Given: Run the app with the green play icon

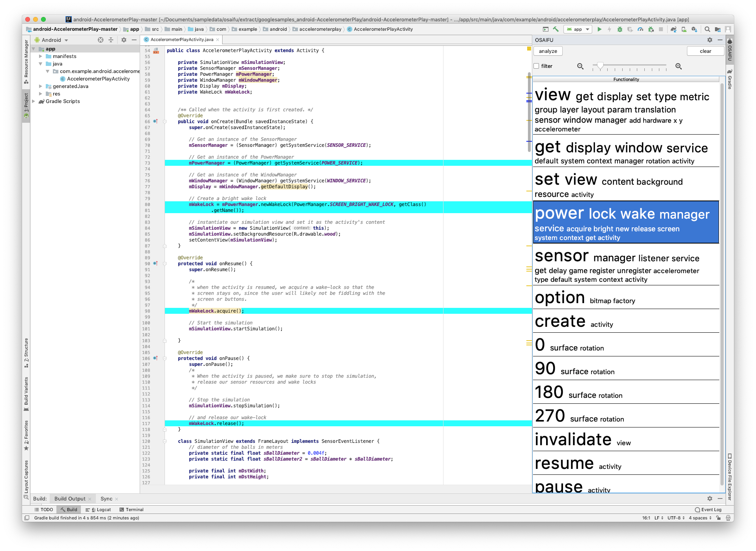Looking at the screenshot, I should click(599, 29).
